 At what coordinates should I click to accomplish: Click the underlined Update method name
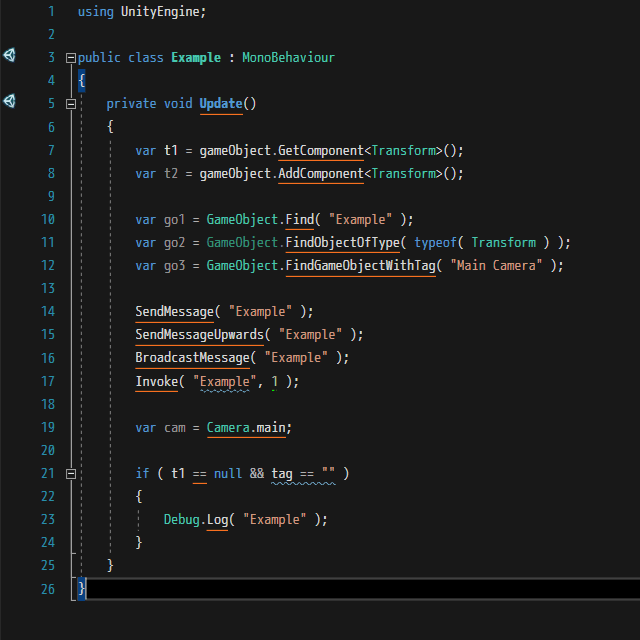tap(221, 104)
